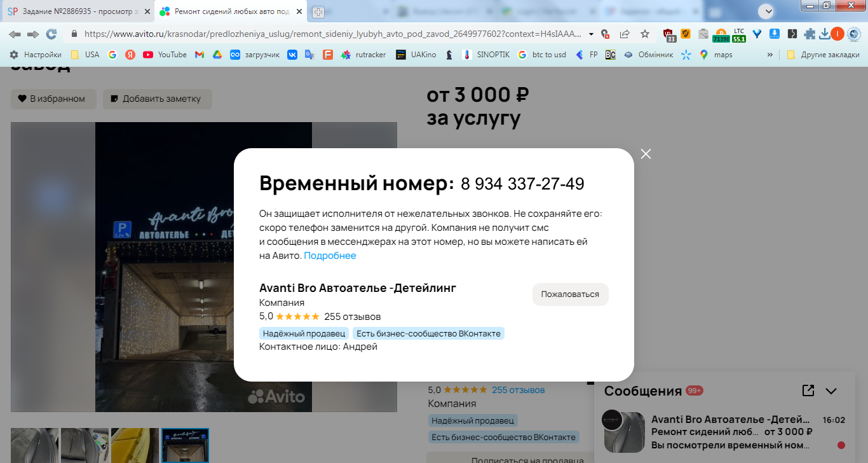Collapse the Сообщения panel chevron

tap(831, 391)
